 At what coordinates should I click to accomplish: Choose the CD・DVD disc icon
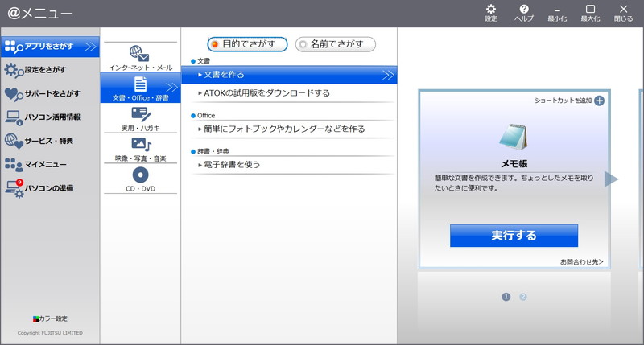point(140,175)
